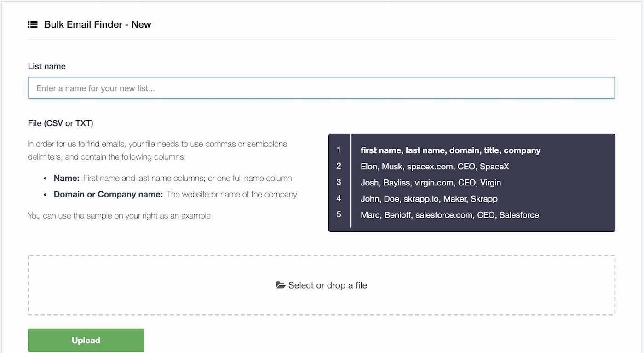
Task: Click the 'Bulk Email Finder - New' heading
Action: (x=98, y=24)
